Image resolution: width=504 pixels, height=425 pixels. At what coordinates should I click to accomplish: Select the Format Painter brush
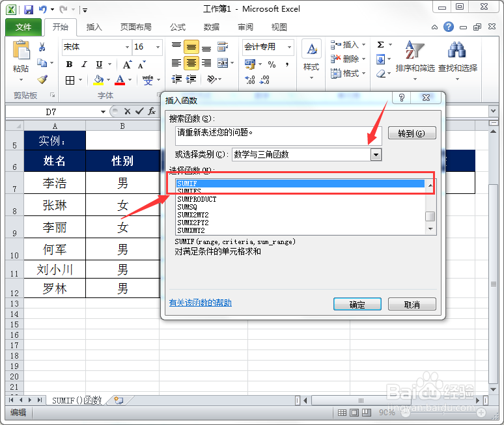(42, 79)
